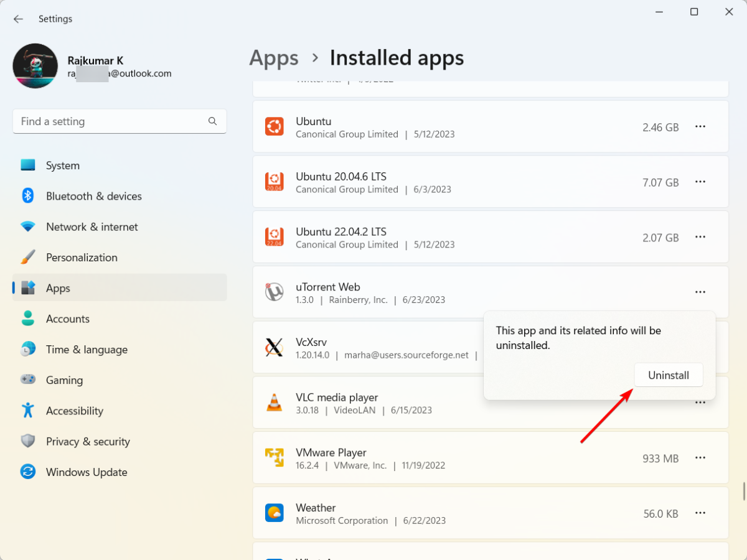Click the back arrow button

tap(18, 19)
